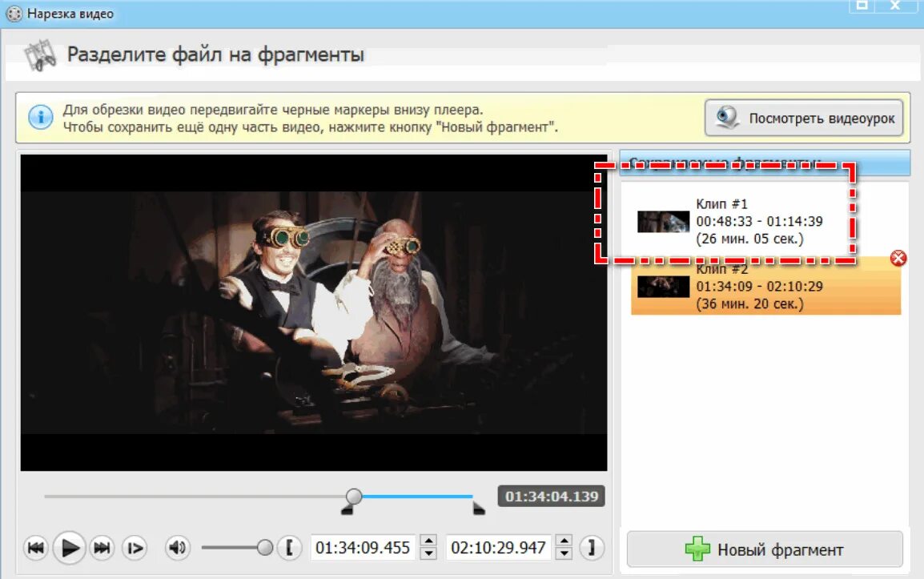Screen dimensions: 924x579
Task: Click the start time field 01:34:09.455
Action: [x=363, y=548]
